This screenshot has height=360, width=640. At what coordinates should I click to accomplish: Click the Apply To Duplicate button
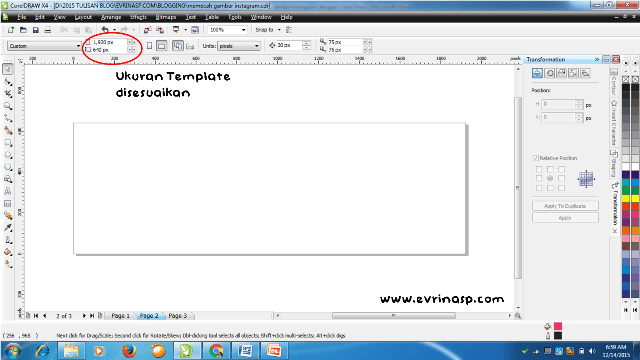pos(565,206)
